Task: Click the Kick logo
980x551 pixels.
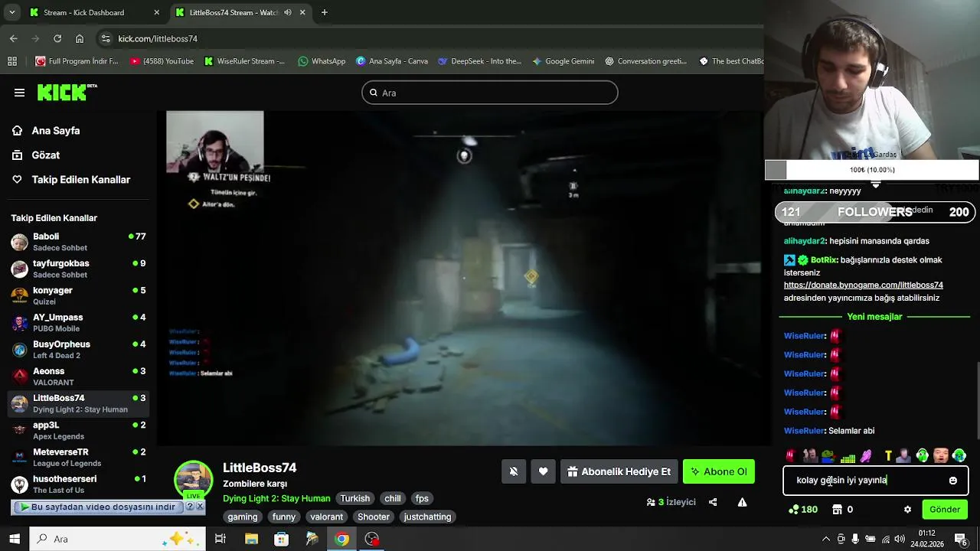Action: 67,93
